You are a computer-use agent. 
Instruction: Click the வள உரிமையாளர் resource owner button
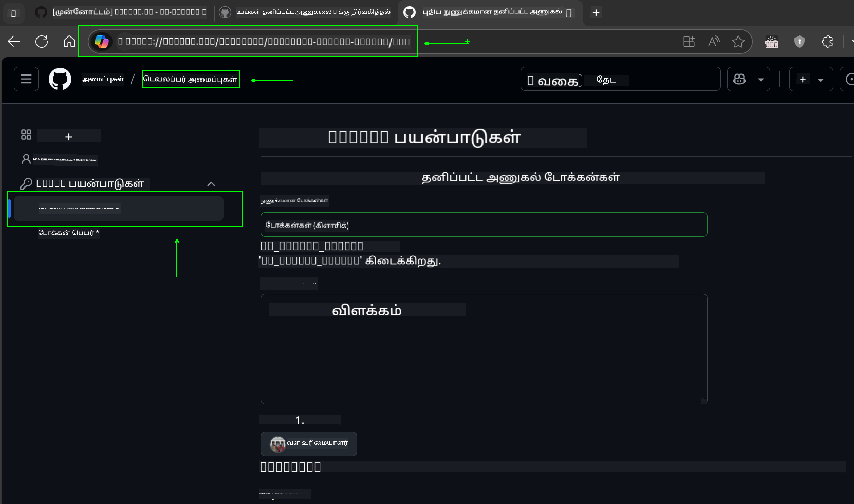click(308, 443)
